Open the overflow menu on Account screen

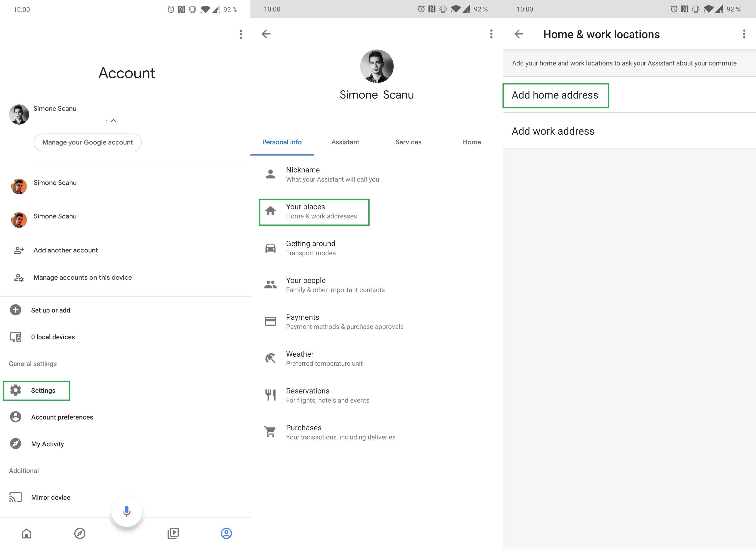241,34
